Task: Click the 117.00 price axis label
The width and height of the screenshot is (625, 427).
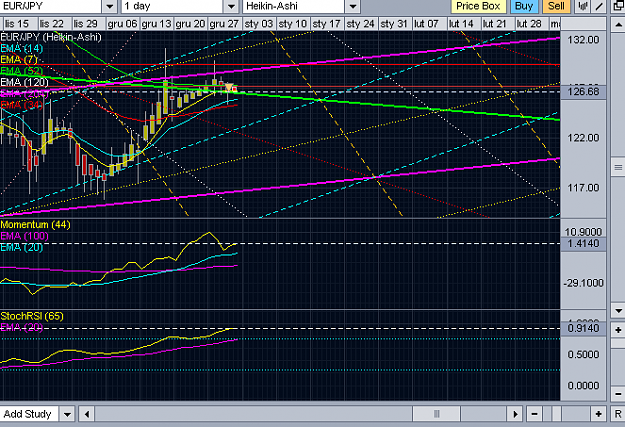Action: coord(583,188)
